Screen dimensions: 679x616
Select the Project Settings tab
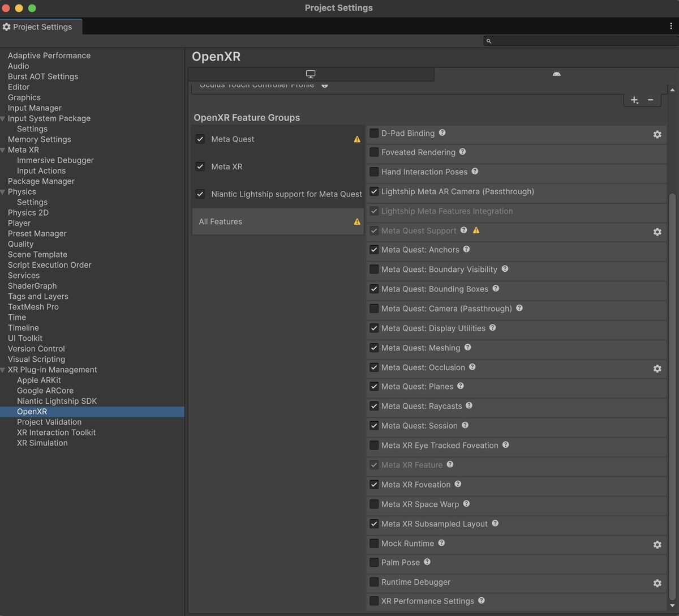pos(41,27)
